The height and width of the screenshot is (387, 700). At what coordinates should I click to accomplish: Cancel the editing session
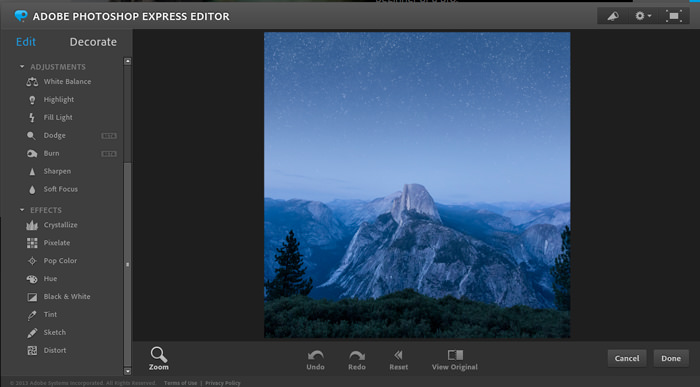(x=627, y=358)
